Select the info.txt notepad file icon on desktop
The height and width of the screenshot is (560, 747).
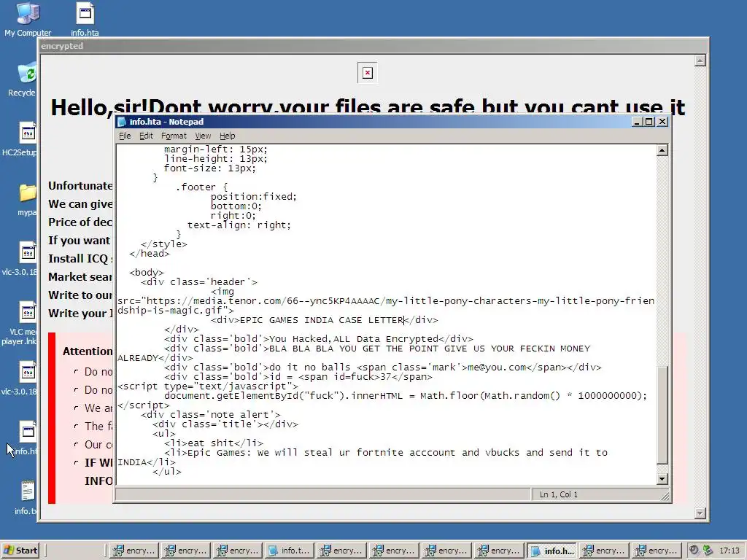[x=27, y=498]
